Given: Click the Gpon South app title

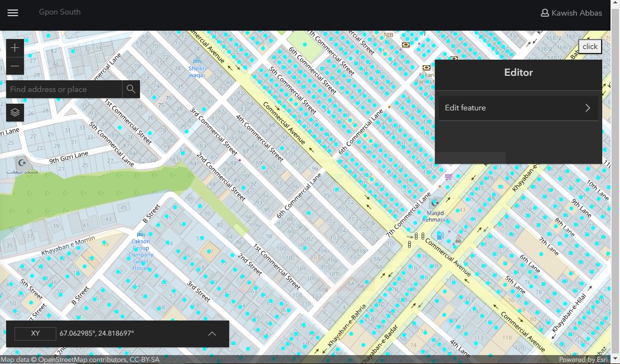Looking at the screenshot, I should [x=60, y=12].
